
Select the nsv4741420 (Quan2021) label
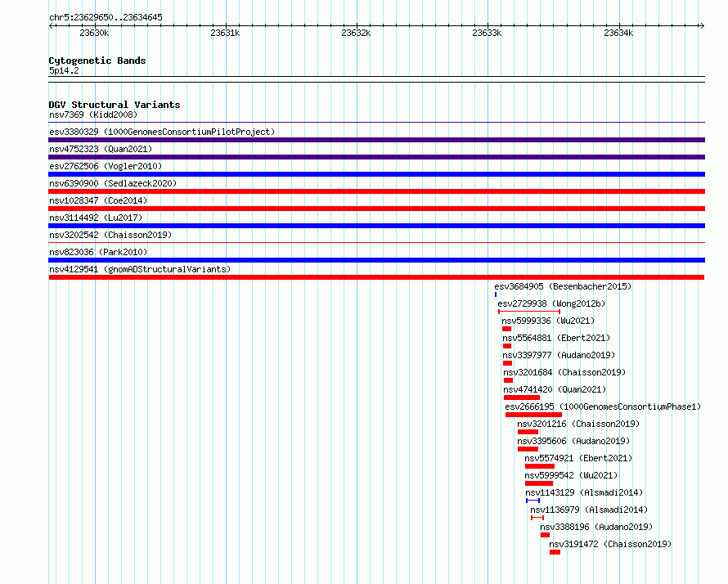[555, 389]
